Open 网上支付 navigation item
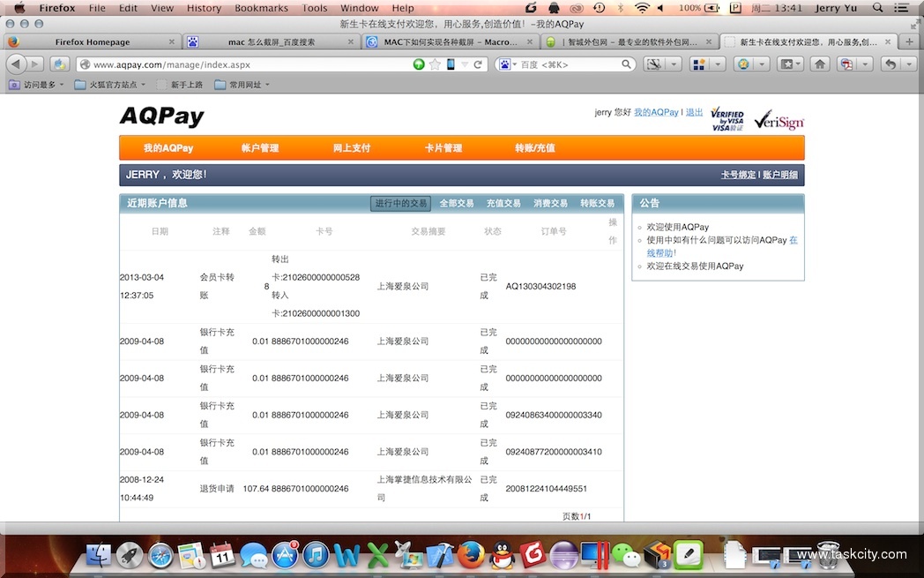924x578 pixels. click(352, 148)
